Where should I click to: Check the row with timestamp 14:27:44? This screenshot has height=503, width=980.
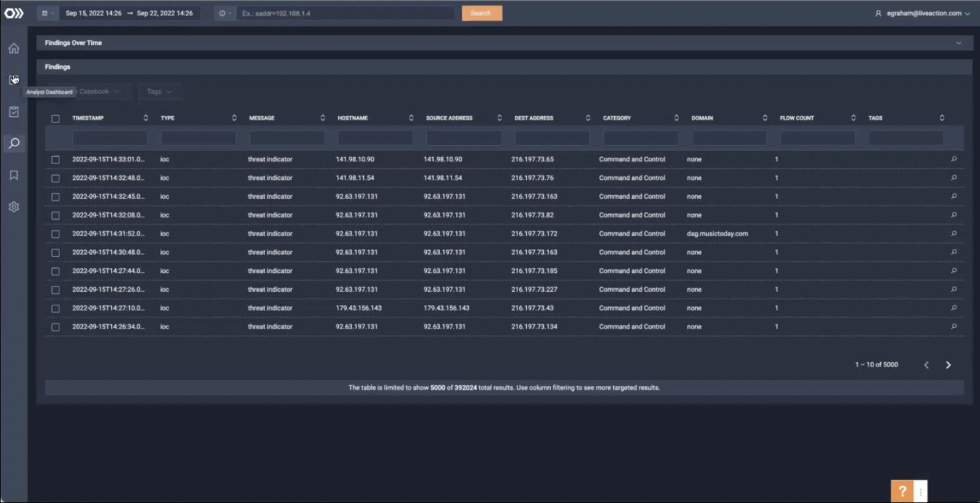(55, 271)
